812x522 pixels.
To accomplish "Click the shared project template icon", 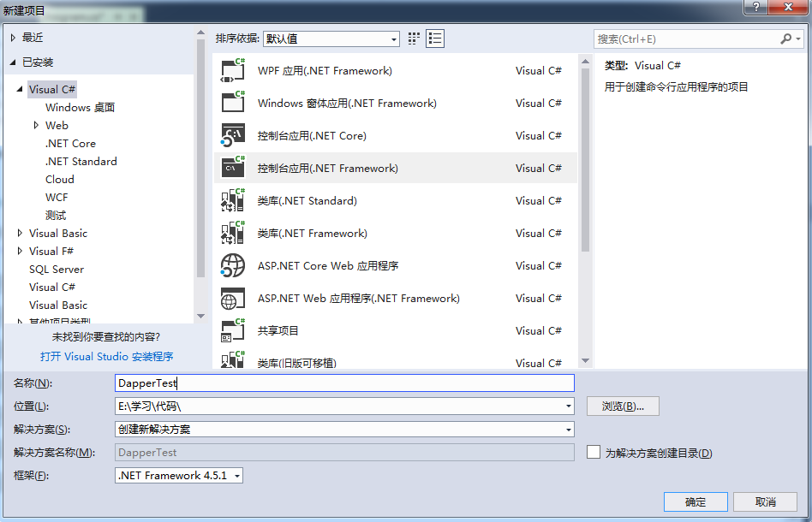I will [232, 330].
